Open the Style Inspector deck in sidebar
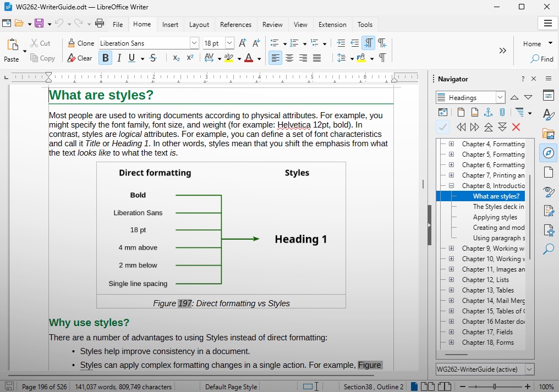Viewport: 559px width, 392px height. (x=549, y=191)
